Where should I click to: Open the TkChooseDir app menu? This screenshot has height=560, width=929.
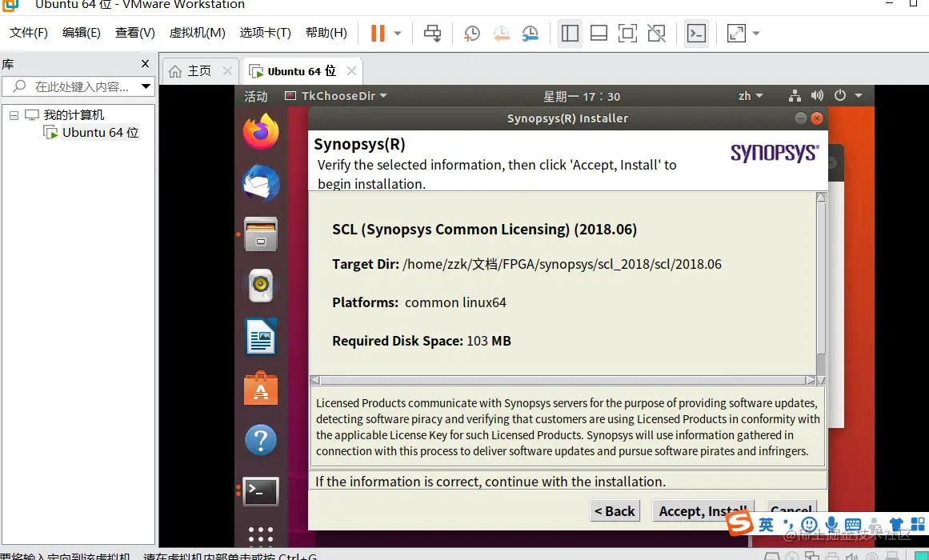click(x=336, y=96)
